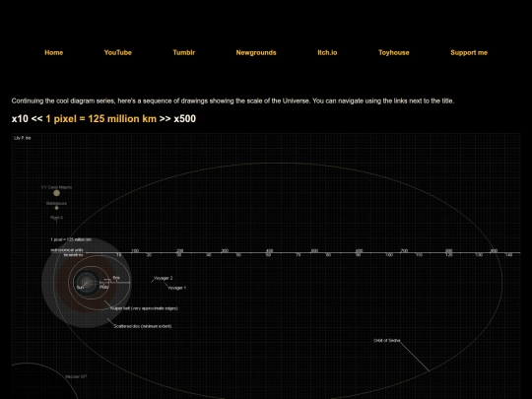This screenshot has height=399, width=532.
Task: Click the Betelgeuse star dot
Action: tap(57, 208)
